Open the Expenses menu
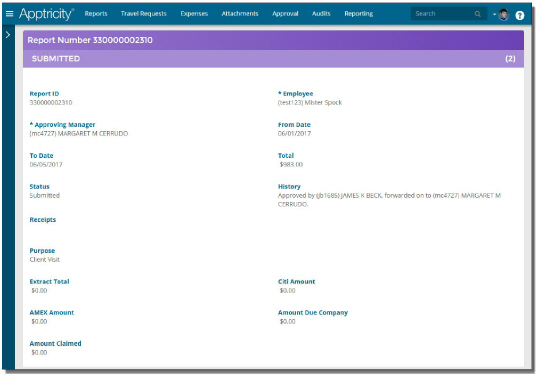This screenshot has height=377, width=538. (194, 14)
